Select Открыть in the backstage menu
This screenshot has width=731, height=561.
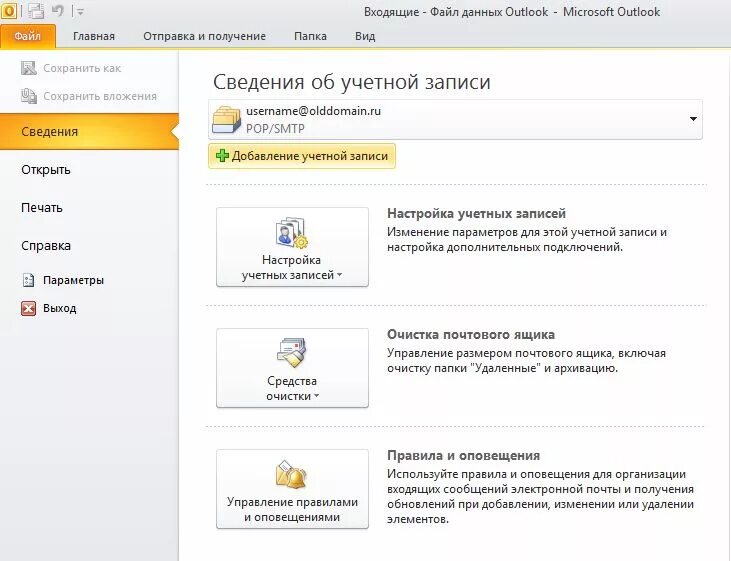(46, 170)
